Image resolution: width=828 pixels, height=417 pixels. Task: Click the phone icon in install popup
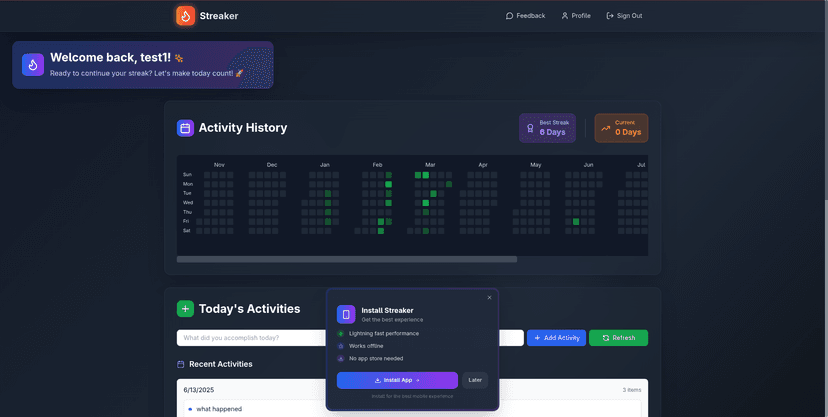[346, 315]
